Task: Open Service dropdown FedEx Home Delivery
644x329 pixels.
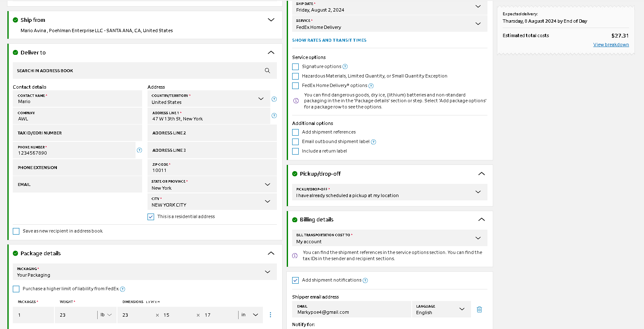Action: click(390, 23)
